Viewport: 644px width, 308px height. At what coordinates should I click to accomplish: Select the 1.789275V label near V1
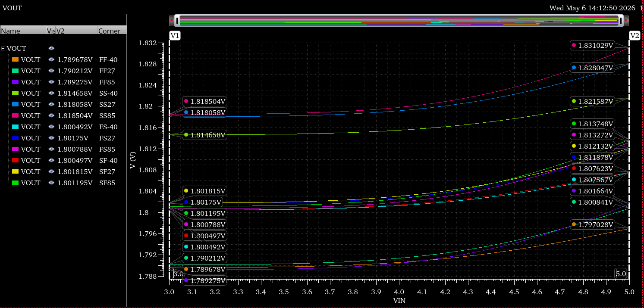point(204,280)
